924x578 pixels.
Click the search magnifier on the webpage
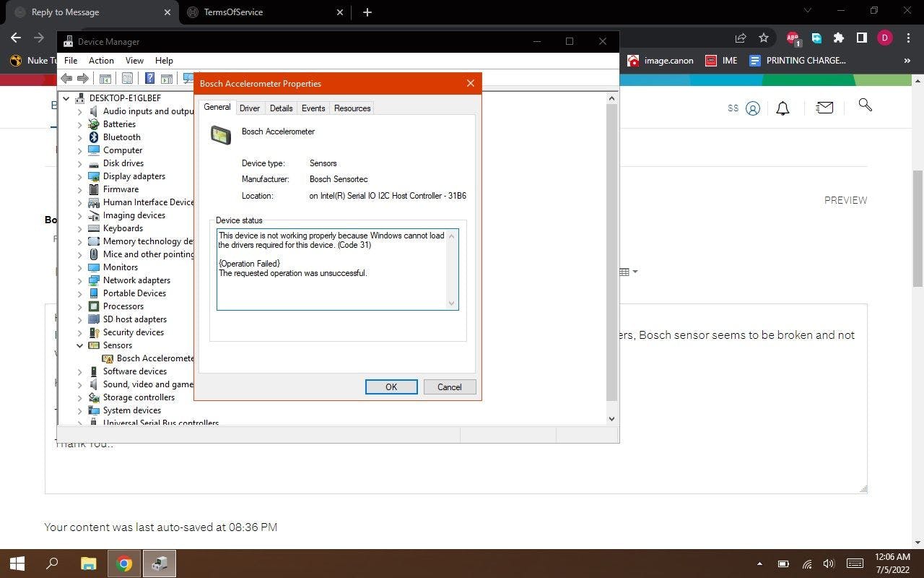pos(865,105)
